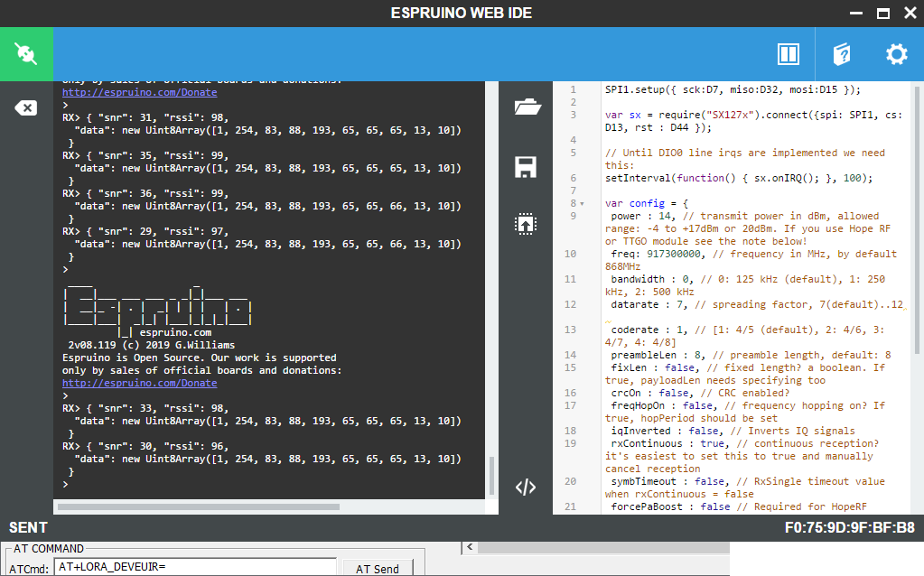Collapse the config block fold arrow at line 8

click(x=583, y=204)
